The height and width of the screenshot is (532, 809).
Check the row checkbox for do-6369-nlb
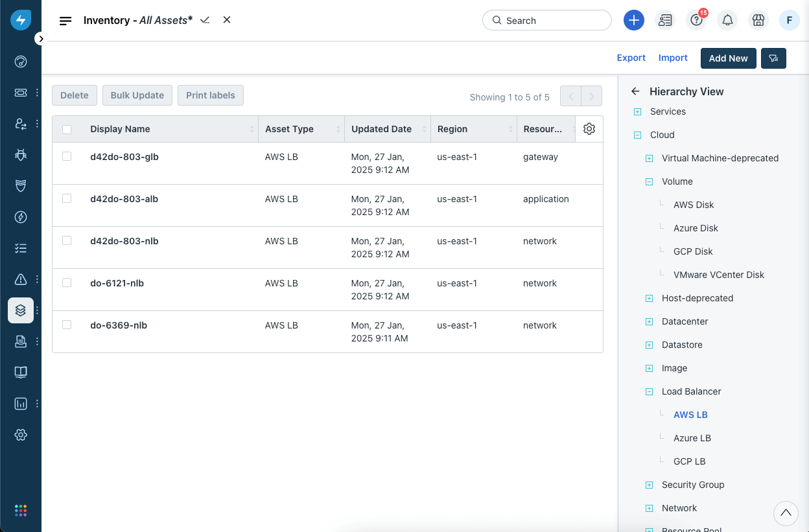66,325
